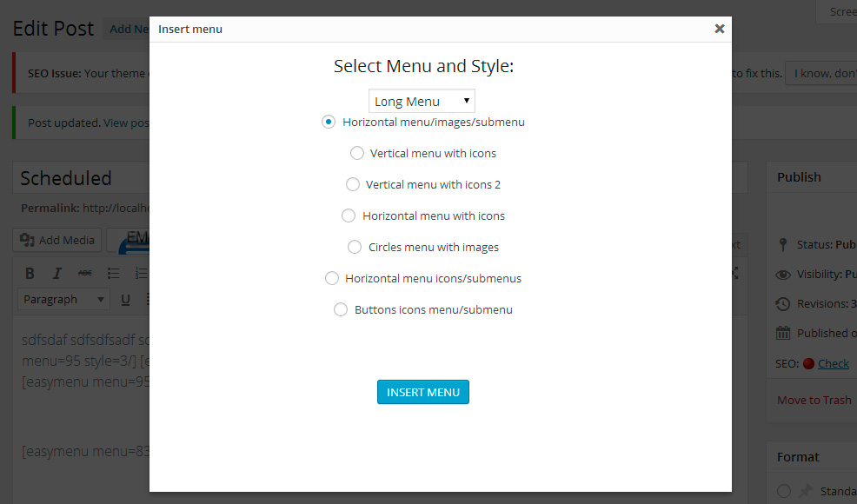The width and height of the screenshot is (857, 504).
Task: Click the red SEO status dot
Action: click(x=808, y=363)
